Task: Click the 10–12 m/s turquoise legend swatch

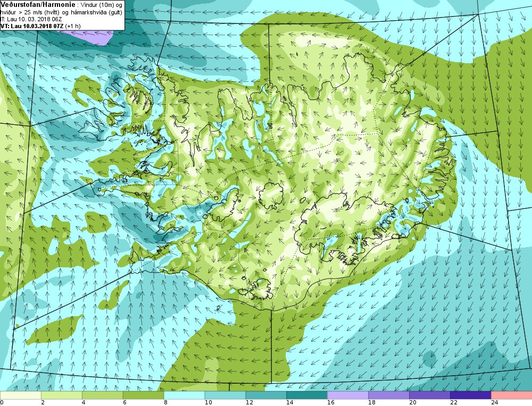Action: click(x=225, y=395)
